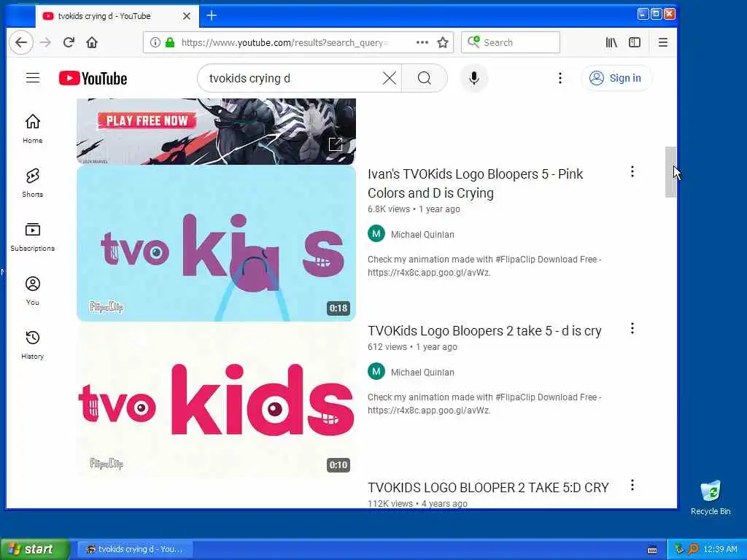747x560 pixels.
Task: Start voice search with microphone icon
Action: (474, 78)
